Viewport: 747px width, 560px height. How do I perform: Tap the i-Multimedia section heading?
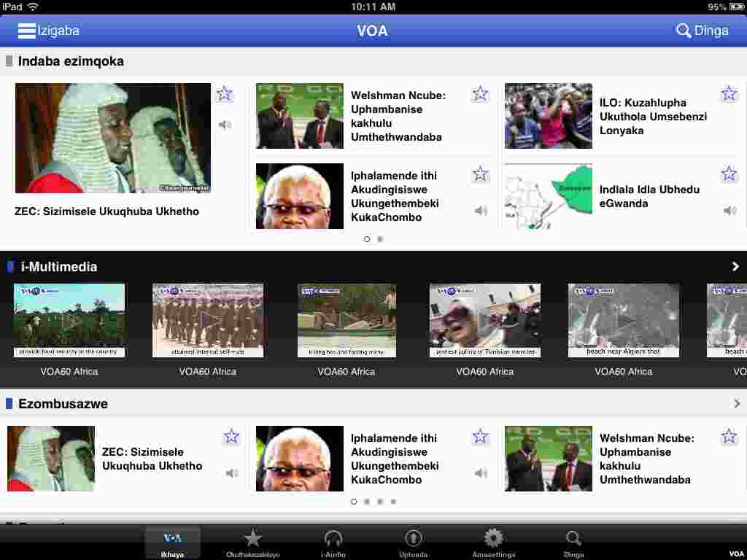59,267
